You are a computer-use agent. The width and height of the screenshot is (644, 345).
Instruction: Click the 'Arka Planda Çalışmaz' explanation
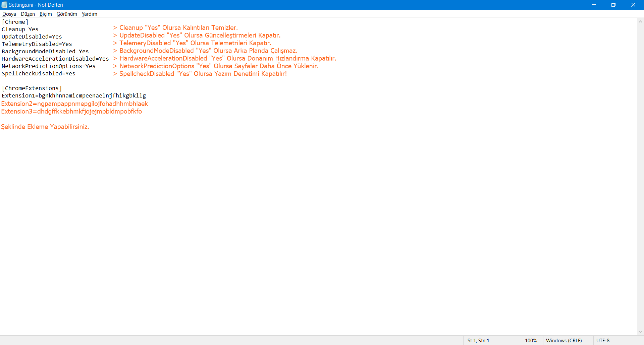[x=205, y=51]
